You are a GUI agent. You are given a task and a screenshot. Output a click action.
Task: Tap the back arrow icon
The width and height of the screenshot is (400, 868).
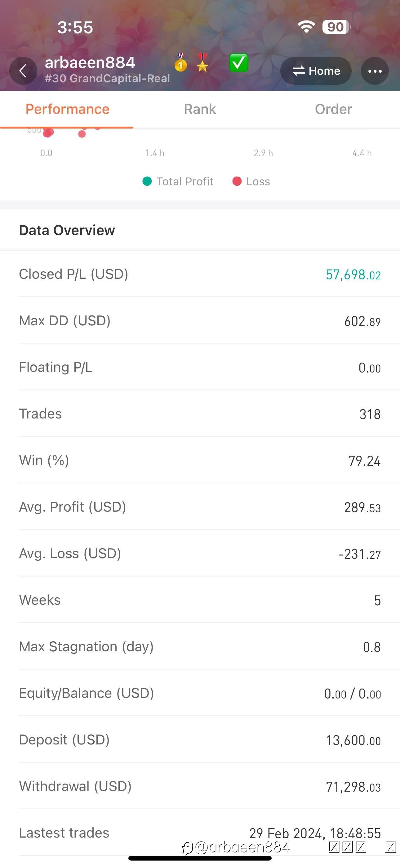tap(23, 71)
